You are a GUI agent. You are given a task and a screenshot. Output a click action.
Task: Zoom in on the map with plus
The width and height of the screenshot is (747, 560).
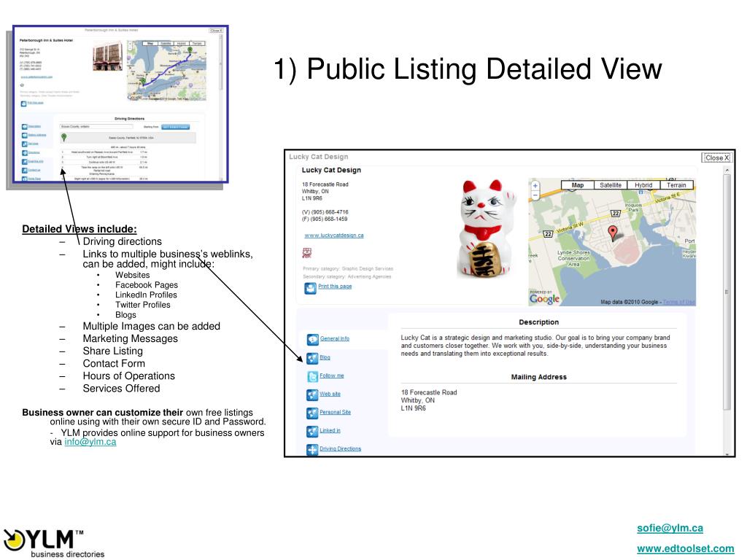point(535,186)
